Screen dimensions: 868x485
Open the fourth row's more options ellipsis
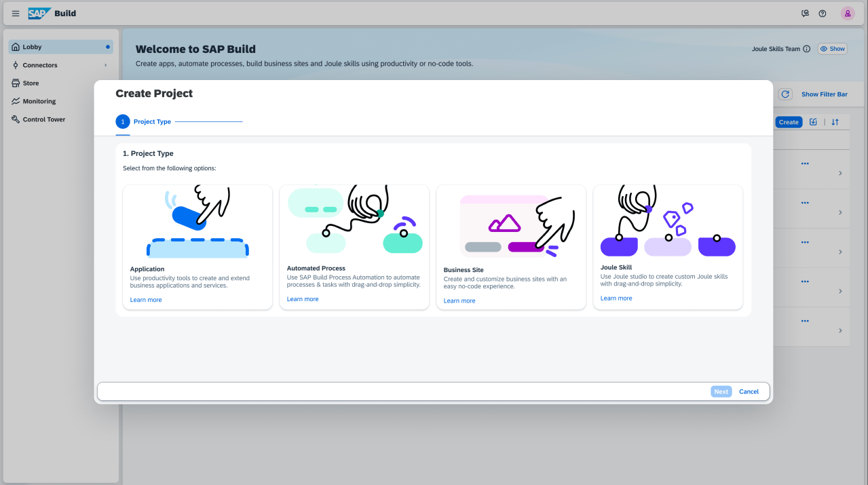[805, 282]
